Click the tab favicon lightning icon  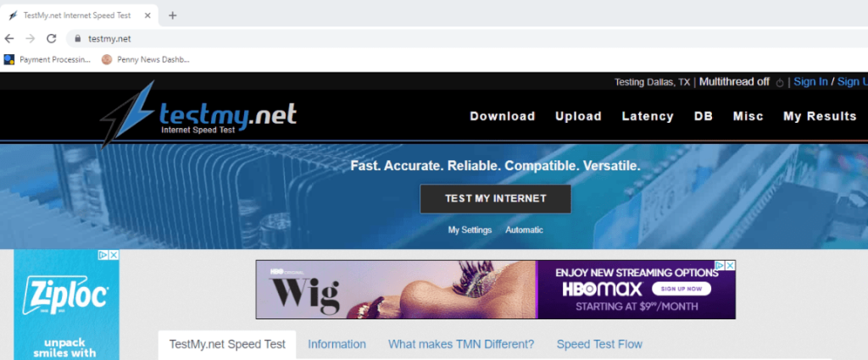click(x=14, y=15)
